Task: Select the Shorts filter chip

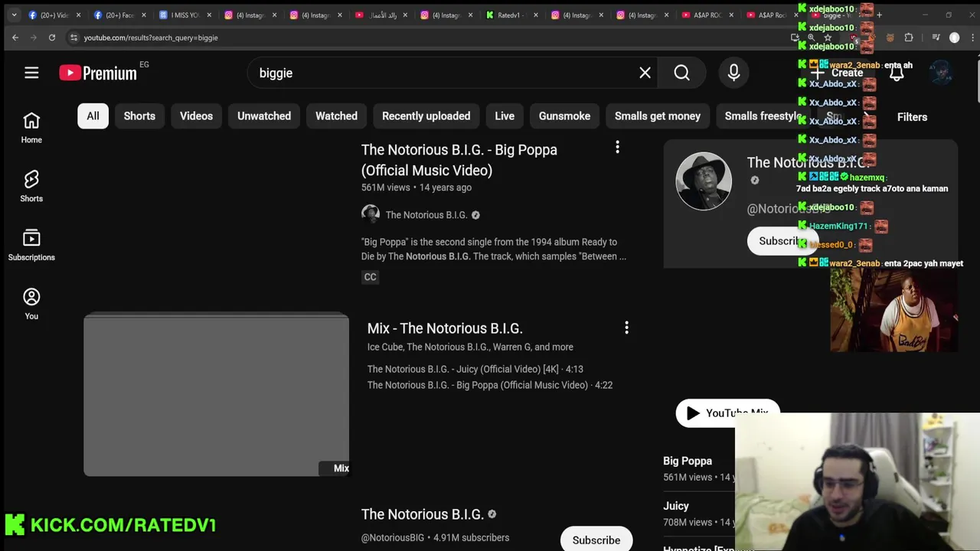Action: click(x=139, y=116)
